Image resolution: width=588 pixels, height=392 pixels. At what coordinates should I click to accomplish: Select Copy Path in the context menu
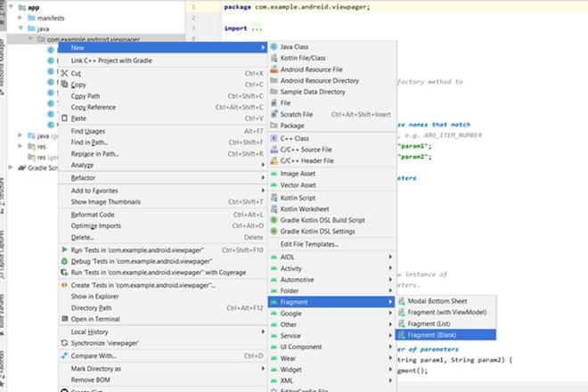(x=86, y=96)
